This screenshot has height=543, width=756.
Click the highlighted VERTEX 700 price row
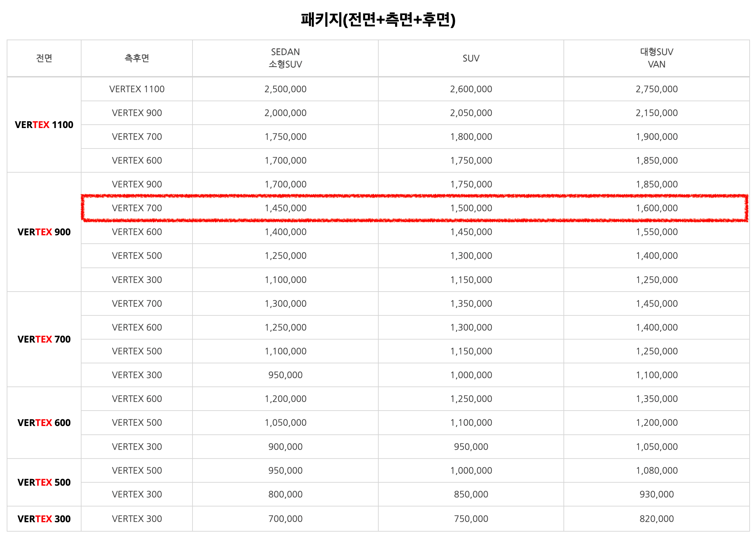click(x=378, y=208)
